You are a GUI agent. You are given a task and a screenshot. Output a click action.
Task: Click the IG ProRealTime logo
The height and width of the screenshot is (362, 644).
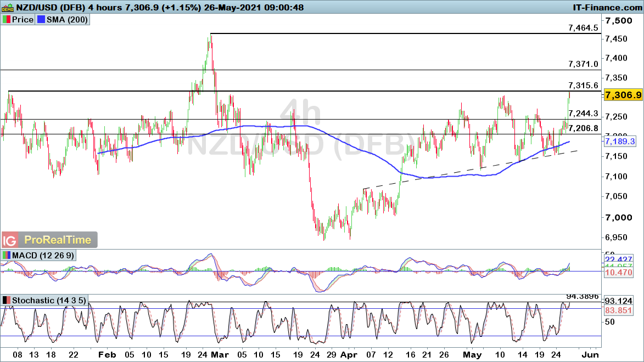tap(49, 240)
